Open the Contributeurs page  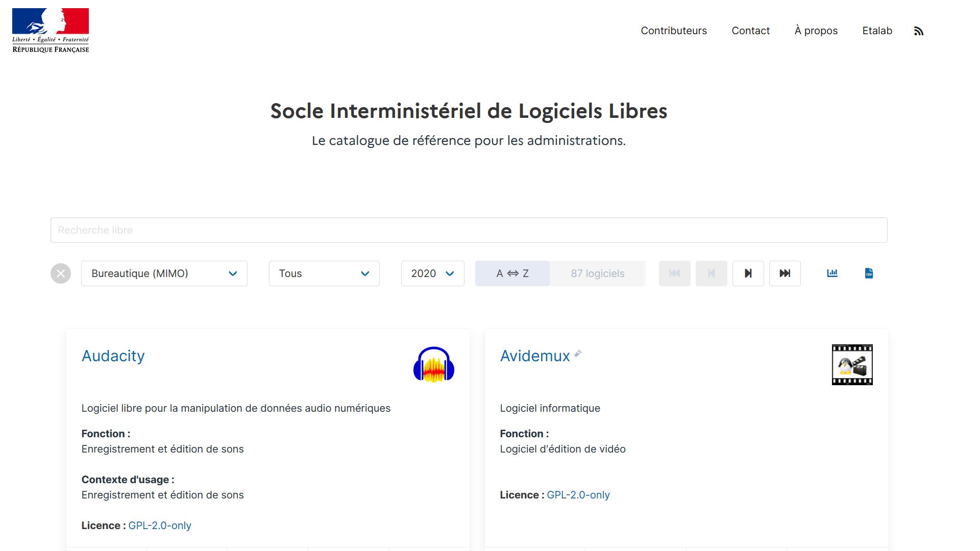click(x=674, y=31)
